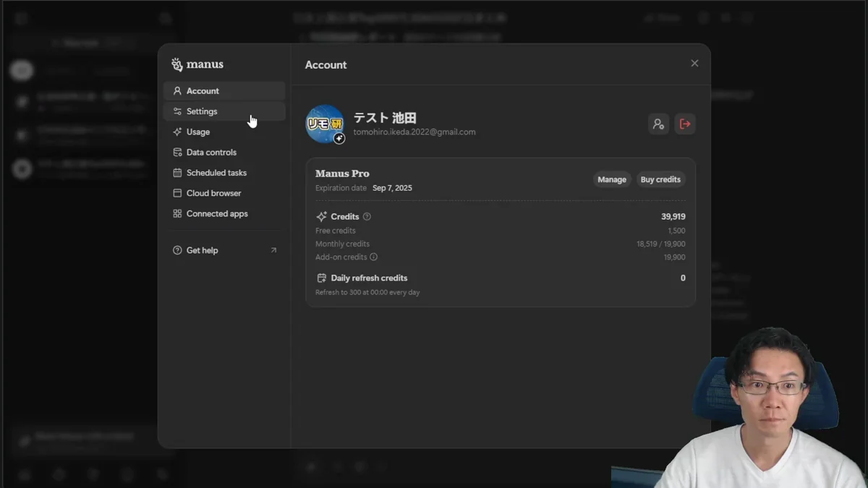Open the Settings section
This screenshot has width=868, height=488.
(224, 111)
